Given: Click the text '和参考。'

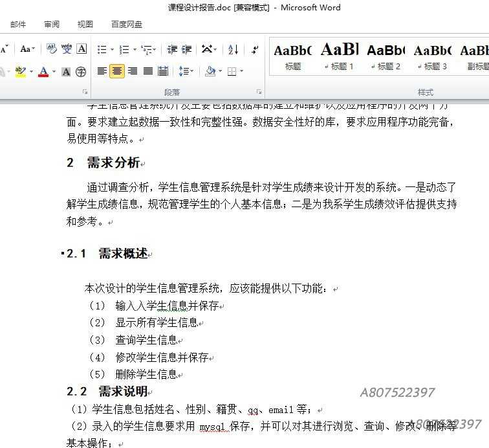Looking at the screenshot, I should point(85,221).
